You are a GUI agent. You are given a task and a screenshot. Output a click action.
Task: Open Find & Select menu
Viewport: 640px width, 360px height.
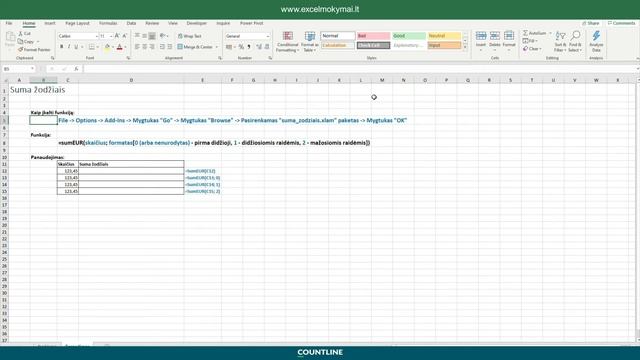coord(575,42)
